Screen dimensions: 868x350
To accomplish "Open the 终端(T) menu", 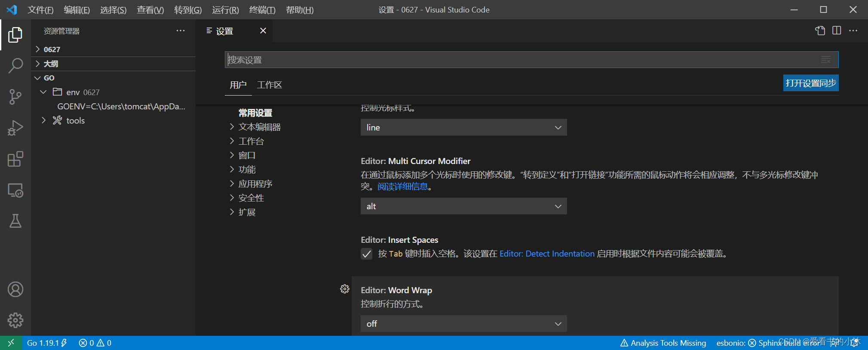I will [262, 10].
